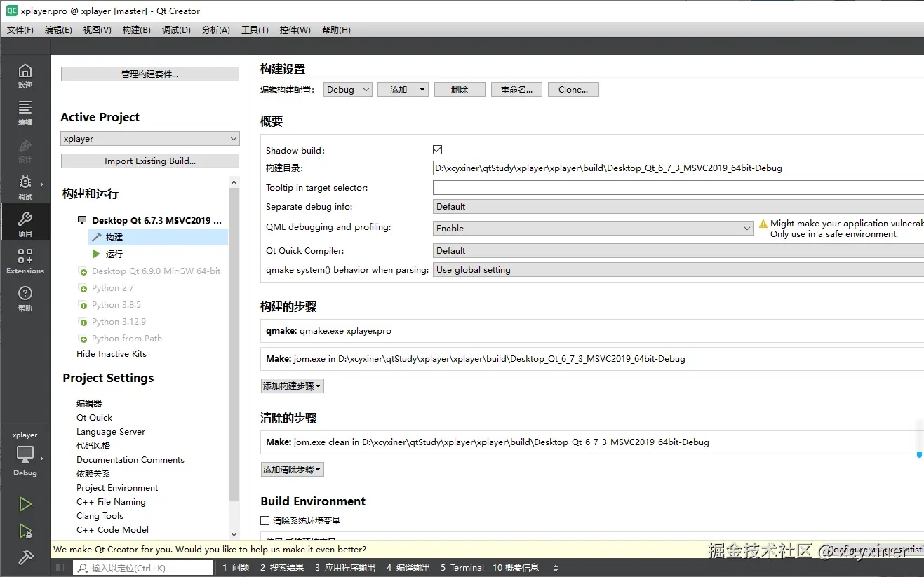
Task: Open the 文件(F) menu
Action: point(20,30)
